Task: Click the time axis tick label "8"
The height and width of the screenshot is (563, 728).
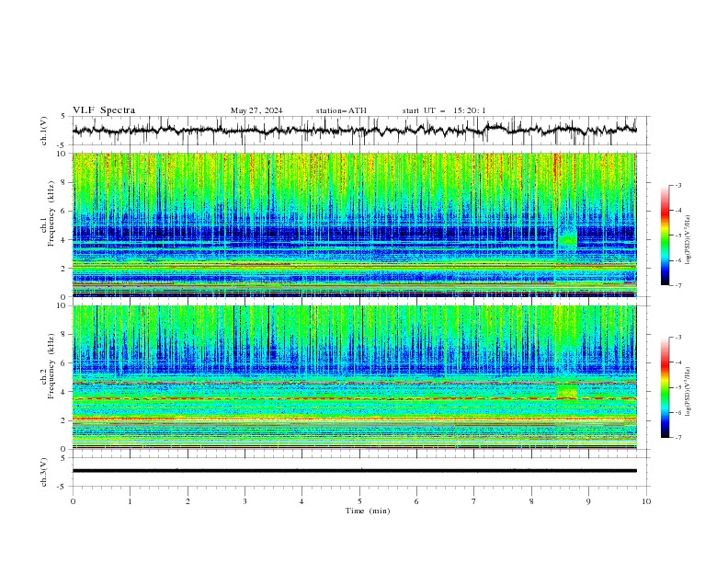Action: pyautogui.click(x=531, y=501)
